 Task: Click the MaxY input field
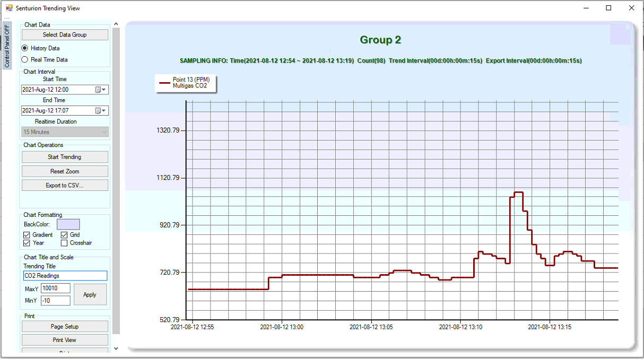(x=55, y=288)
